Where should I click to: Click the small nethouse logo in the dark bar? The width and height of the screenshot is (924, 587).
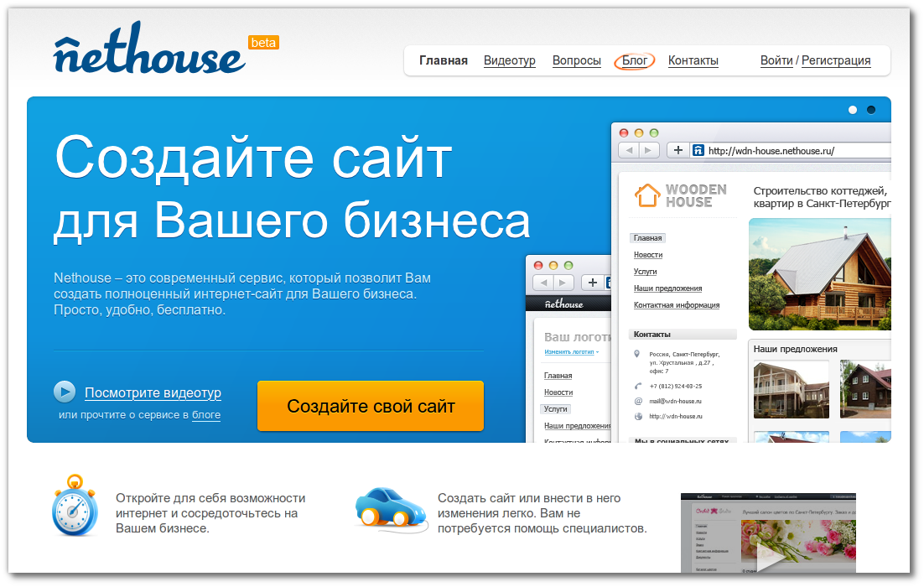(564, 304)
